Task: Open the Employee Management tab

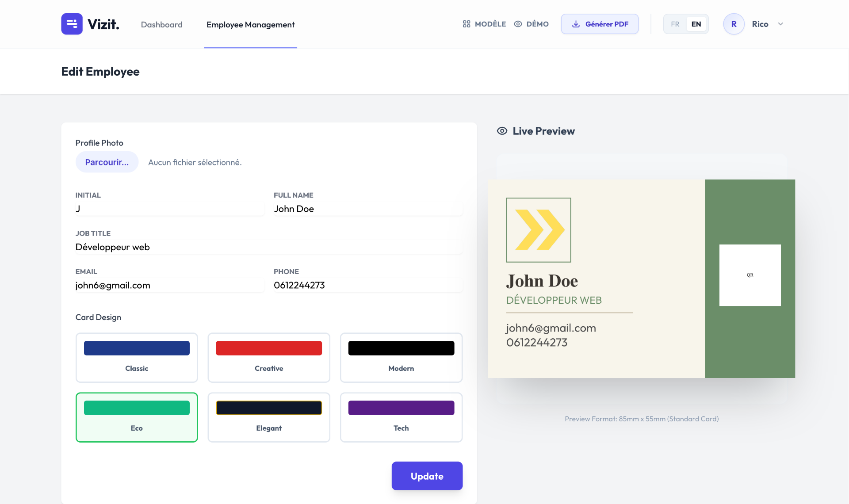Action: [x=250, y=25]
